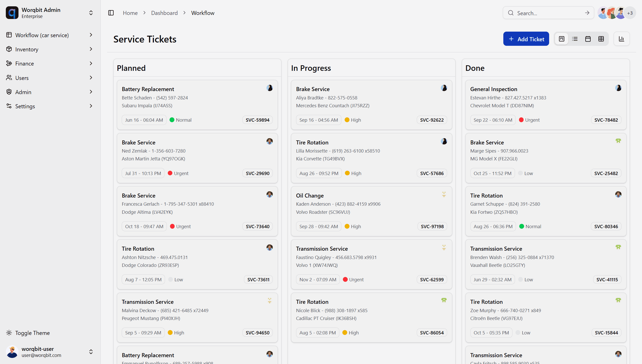Click the +3 collaborators avatar badge
This screenshot has height=364, width=642.
tap(630, 13)
